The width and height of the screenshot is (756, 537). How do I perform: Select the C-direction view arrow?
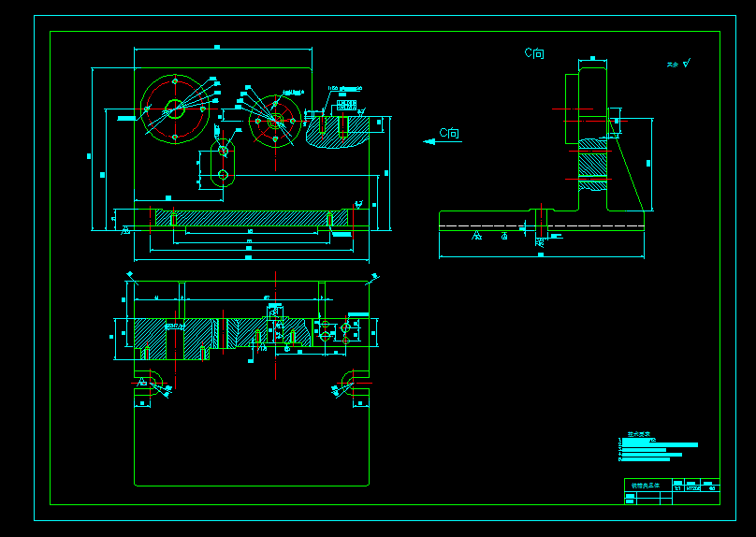[443, 141]
